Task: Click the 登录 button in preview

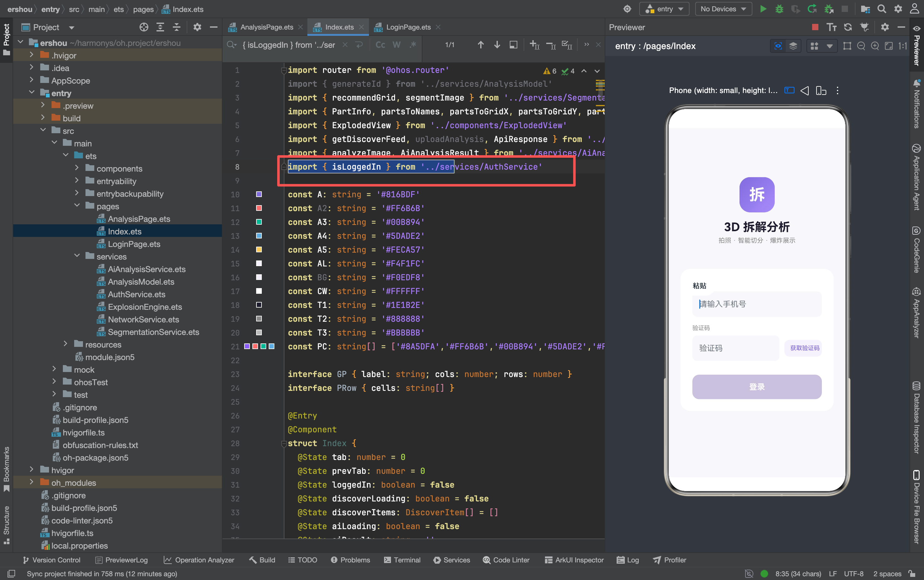Action: 757,387
